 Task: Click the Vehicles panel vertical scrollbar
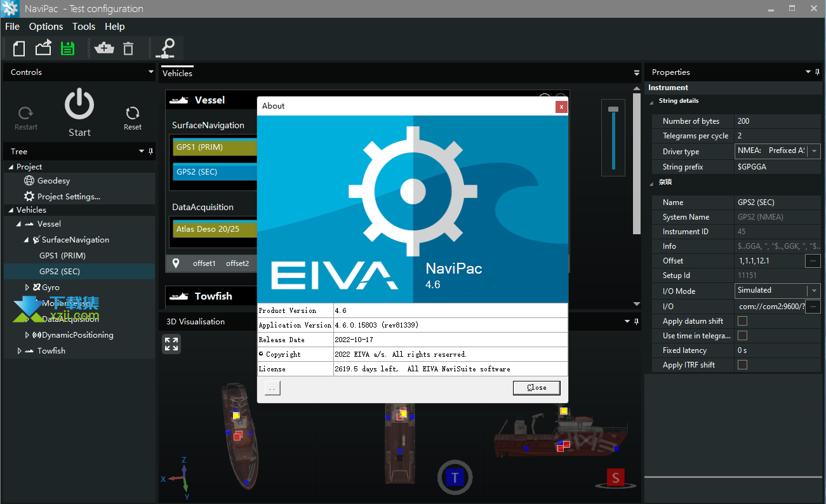coord(637,165)
